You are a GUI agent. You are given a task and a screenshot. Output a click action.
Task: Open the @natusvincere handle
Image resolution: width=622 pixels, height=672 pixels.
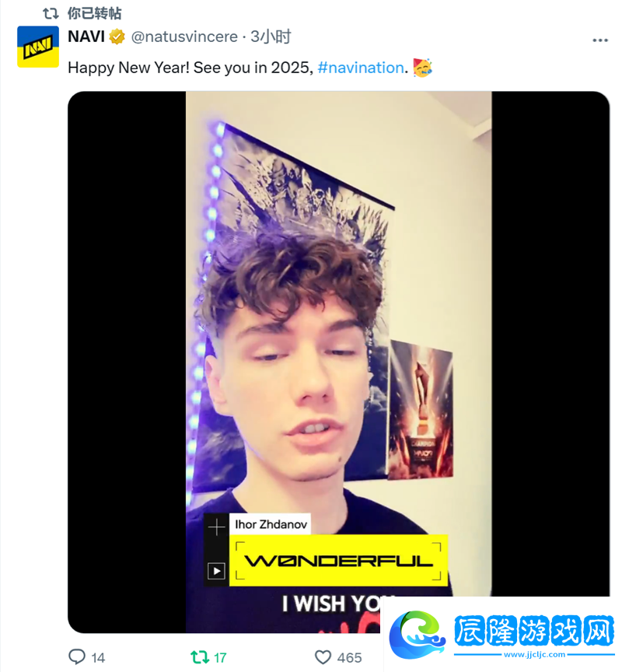pyautogui.click(x=184, y=37)
